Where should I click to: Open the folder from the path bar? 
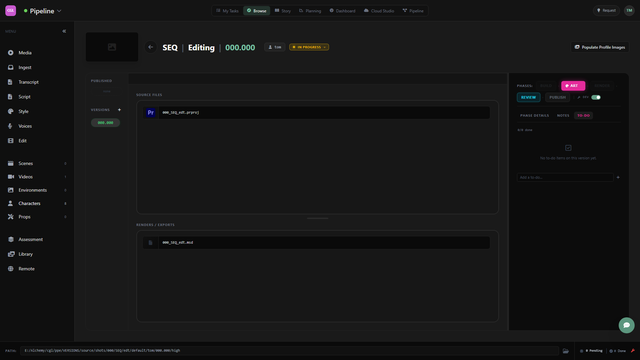[x=566, y=351]
